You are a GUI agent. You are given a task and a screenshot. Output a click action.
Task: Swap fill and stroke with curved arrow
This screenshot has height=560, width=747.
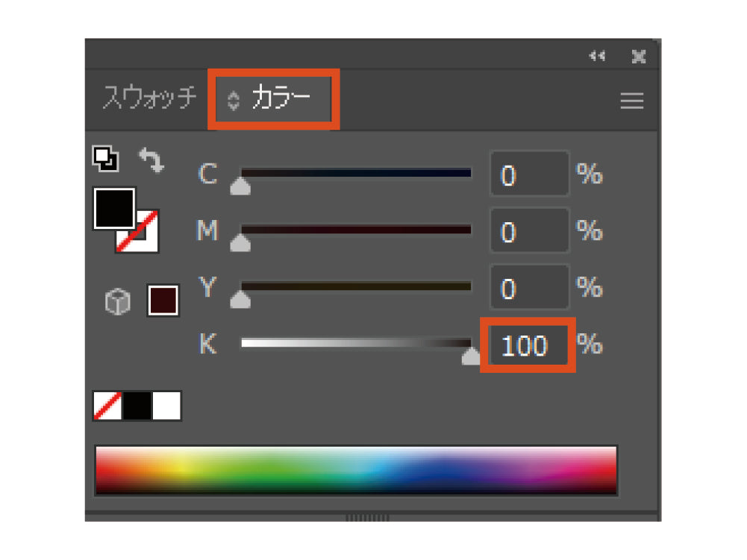pos(151,160)
